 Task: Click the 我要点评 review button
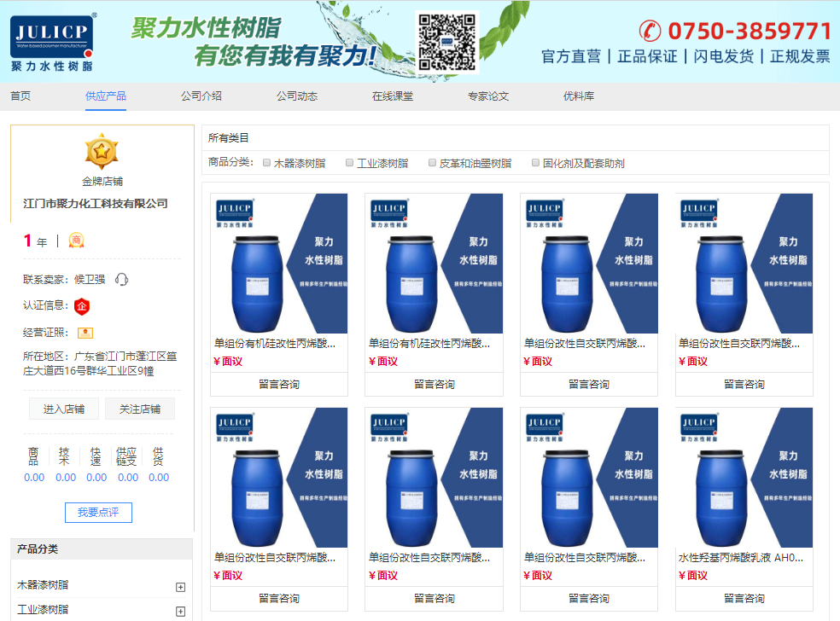[98, 513]
